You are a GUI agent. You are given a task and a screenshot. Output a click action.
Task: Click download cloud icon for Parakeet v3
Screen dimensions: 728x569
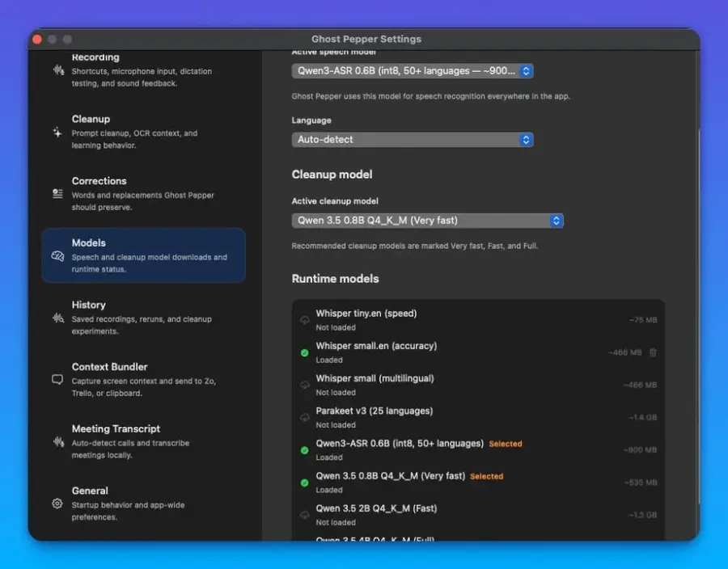click(x=305, y=417)
